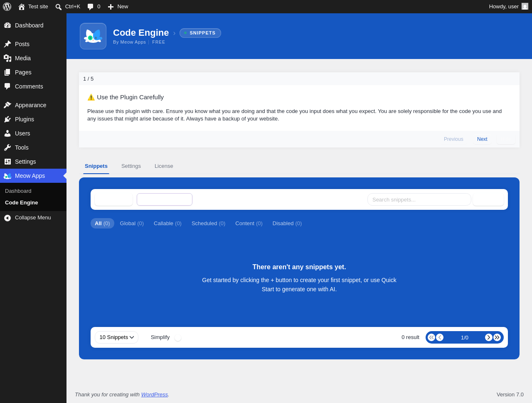The width and height of the screenshot is (532, 403).
Task: Go to previous snippets page chevron
Action: (x=440, y=337)
